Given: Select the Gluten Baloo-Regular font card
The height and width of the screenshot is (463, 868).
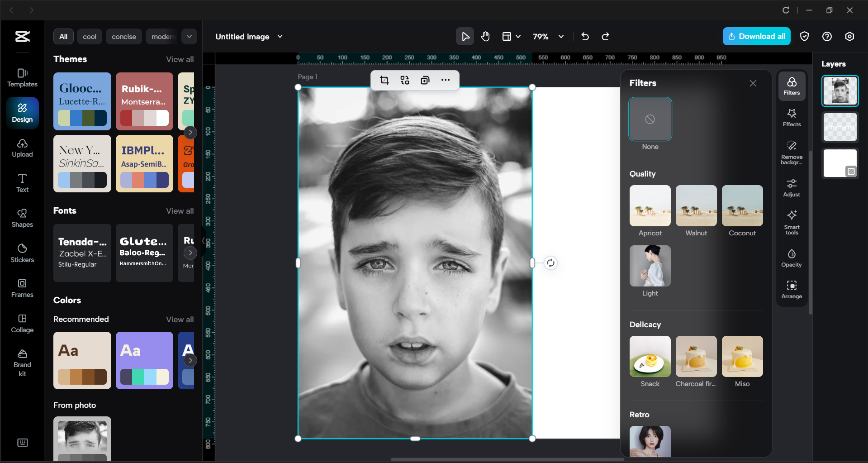Looking at the screenshot, I should click(x=144, y=253).
